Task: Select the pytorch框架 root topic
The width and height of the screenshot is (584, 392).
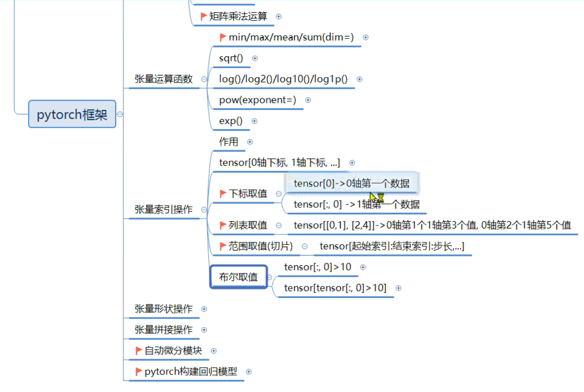Action: coord(72,114)
